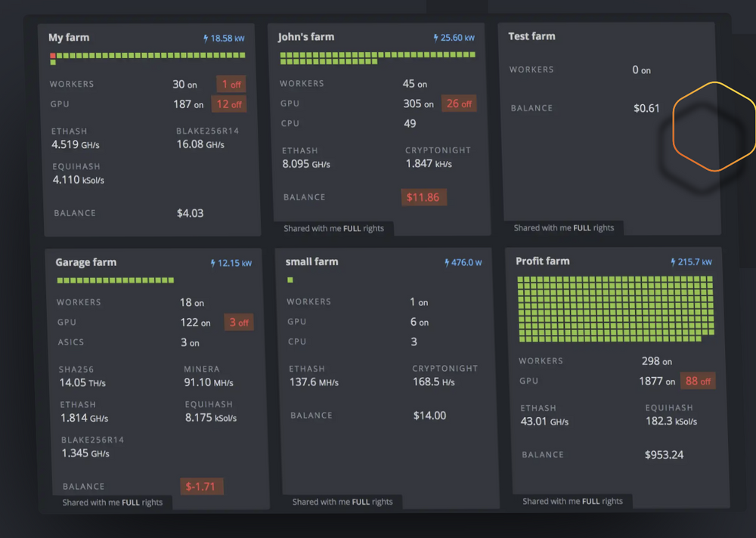
Task: Select the red offline worker tile in My farm
Action: 52,55
